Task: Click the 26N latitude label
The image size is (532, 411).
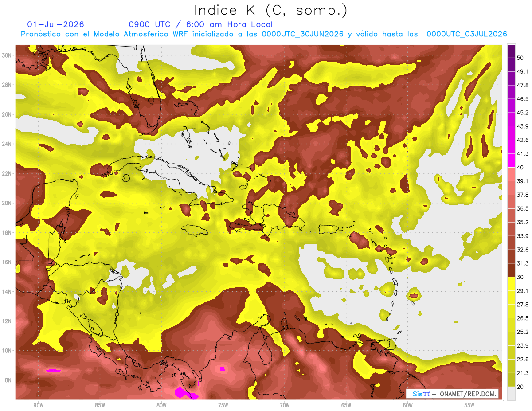Action: coord(8,114)
